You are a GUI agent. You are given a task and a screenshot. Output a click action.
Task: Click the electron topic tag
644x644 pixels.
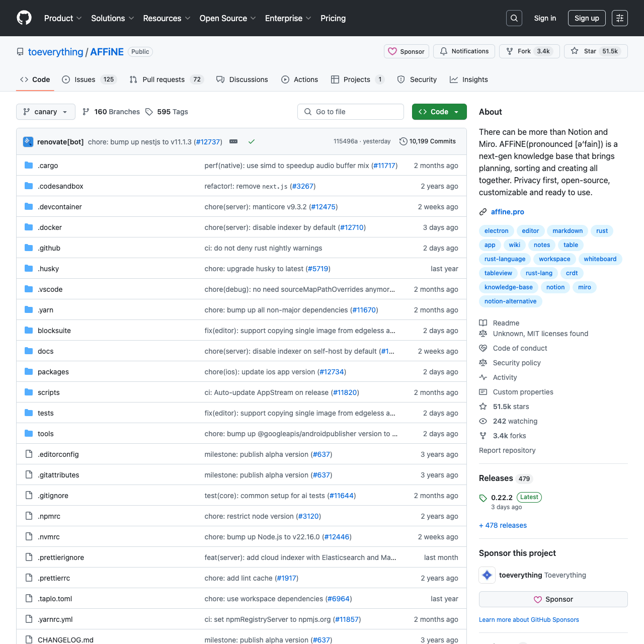pos(496,231)
